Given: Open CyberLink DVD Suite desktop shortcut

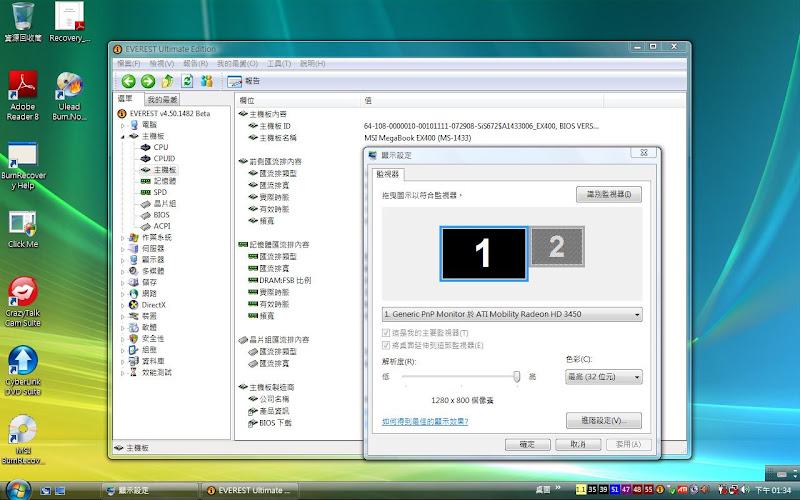Looking at the screenshot, I should 23,371.
